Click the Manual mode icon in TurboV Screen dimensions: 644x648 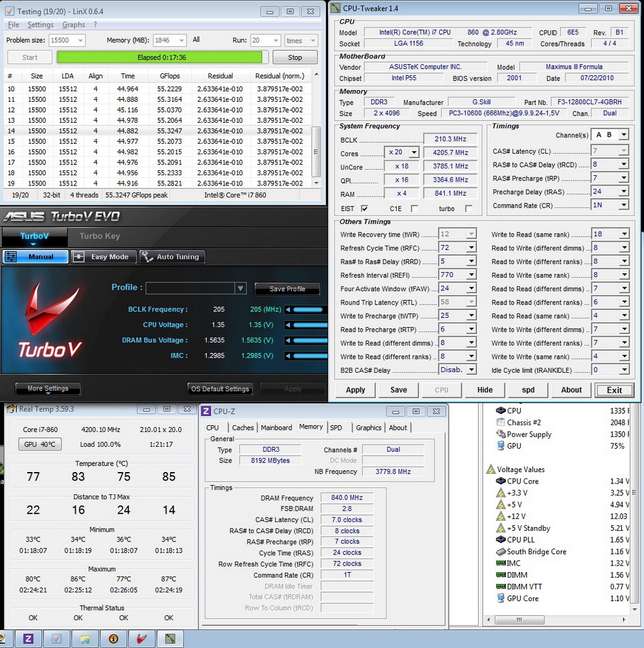[11, 257]
